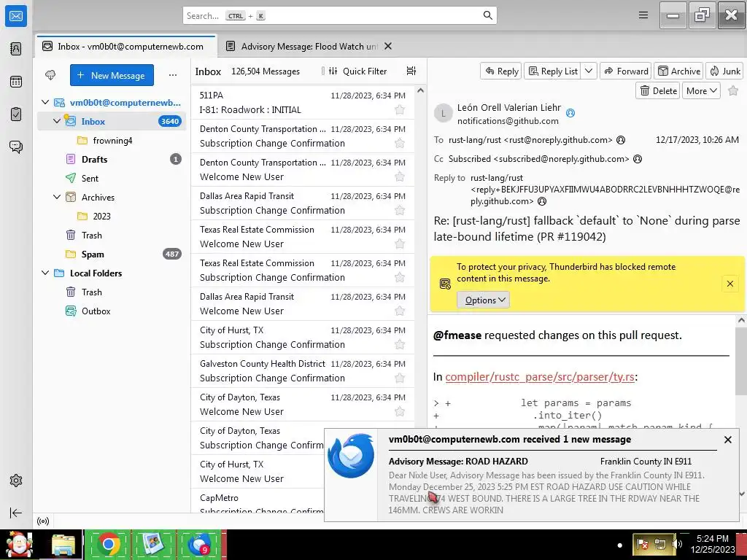Open the More actions dropdown
Screen dimensions: 747x560
(x=701, y=90)
